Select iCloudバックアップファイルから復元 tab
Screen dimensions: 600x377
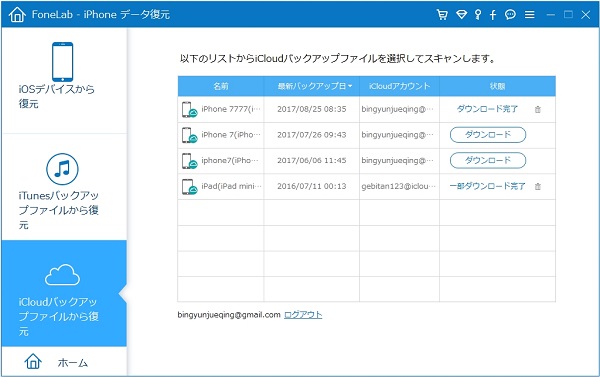tap(64, 293)
